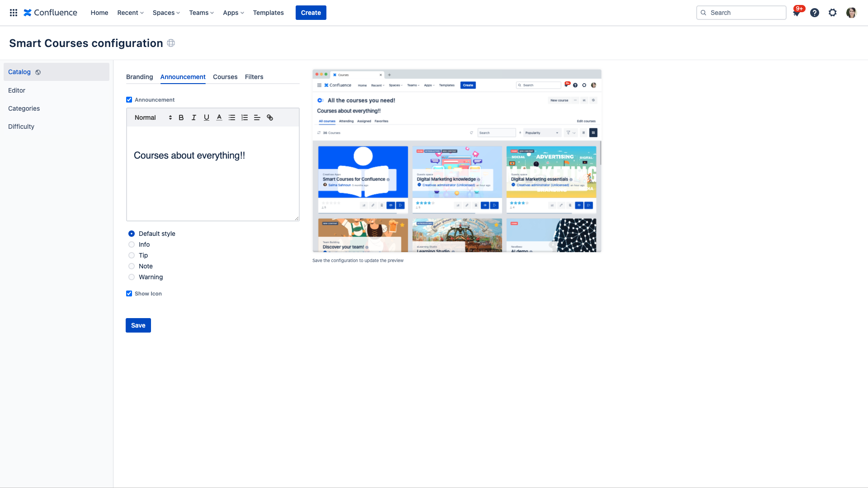Click the Create button
Screen dimensions: 868x488
pyautogui.click(x=311, y=13)
